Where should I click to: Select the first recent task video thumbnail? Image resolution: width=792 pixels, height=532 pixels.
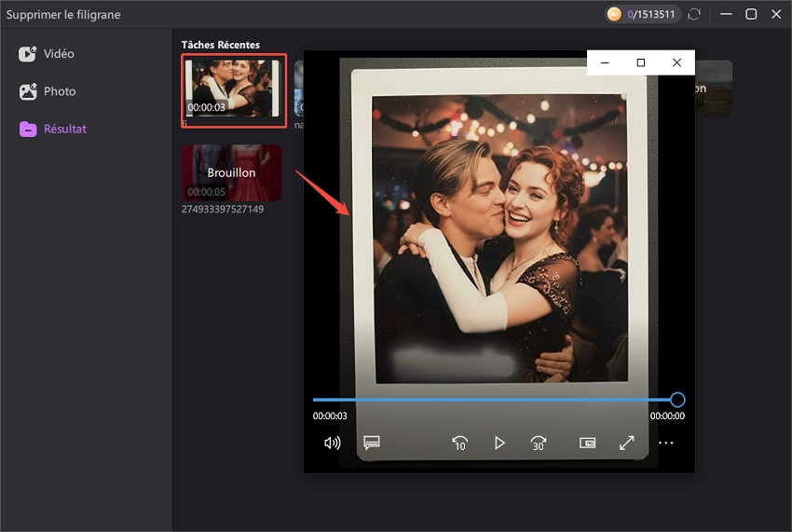tap(233, 90)
